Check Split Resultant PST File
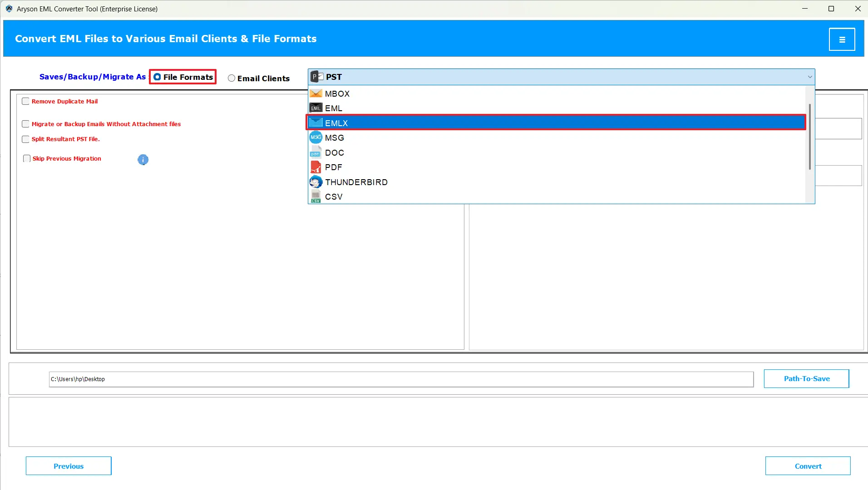Screen dimensions: 868x490 (x=26, y=139)
